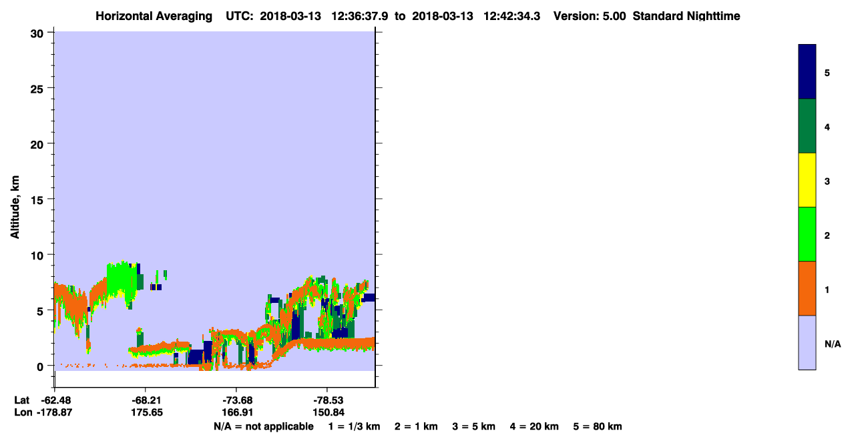Click the colorbar label 3

coord(827,181)
